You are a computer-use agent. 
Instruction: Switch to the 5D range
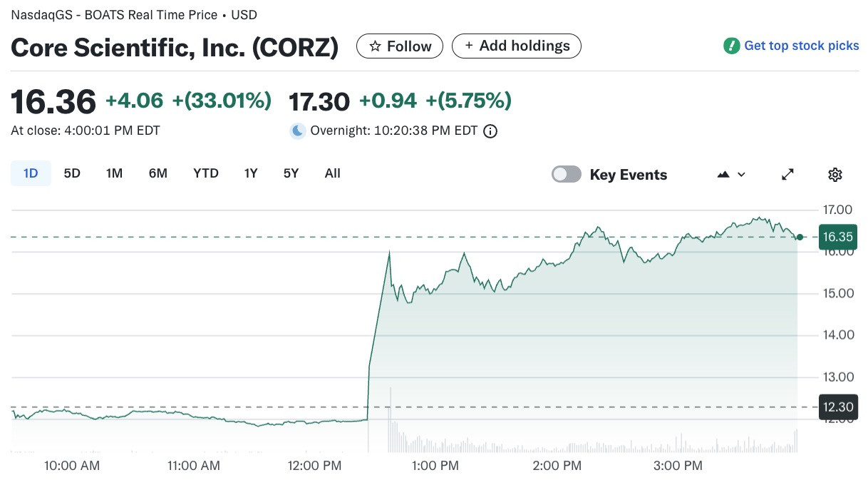tap(72, 173)
